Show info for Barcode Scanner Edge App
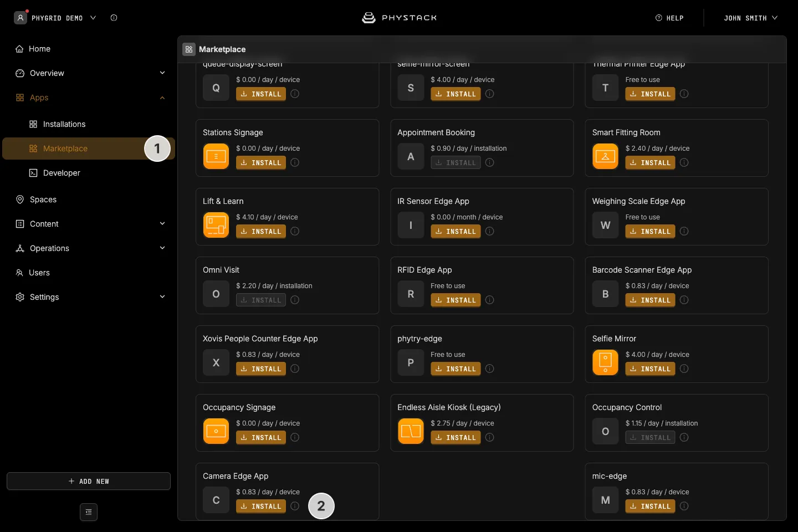This screenshot has width=798, height=532. [x=684, y=300]
